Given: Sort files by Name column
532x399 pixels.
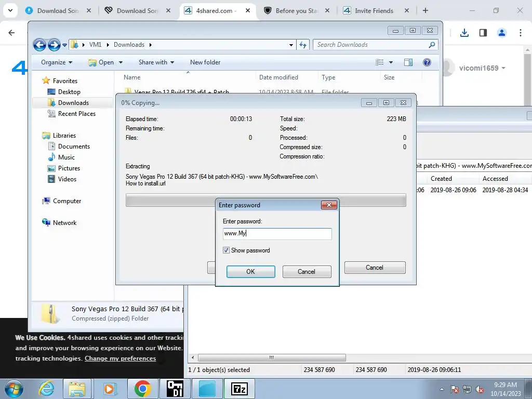Looking at the screenshot, I should (132, 77).
